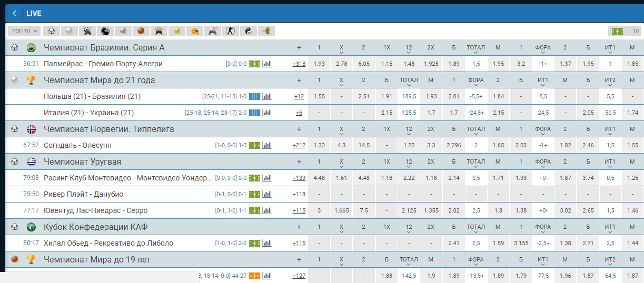Bet on draw at 2.78 for Палмейрас match

pos(341,64)
